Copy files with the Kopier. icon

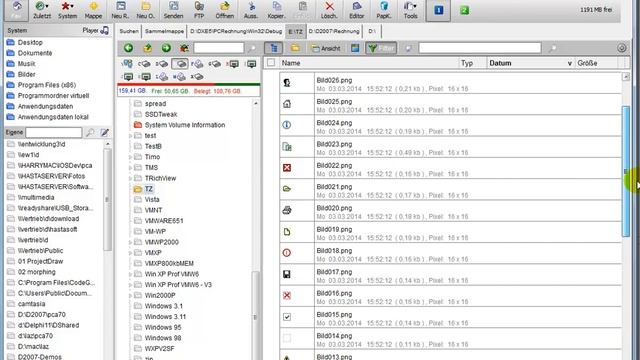click(x=276, y=10)
